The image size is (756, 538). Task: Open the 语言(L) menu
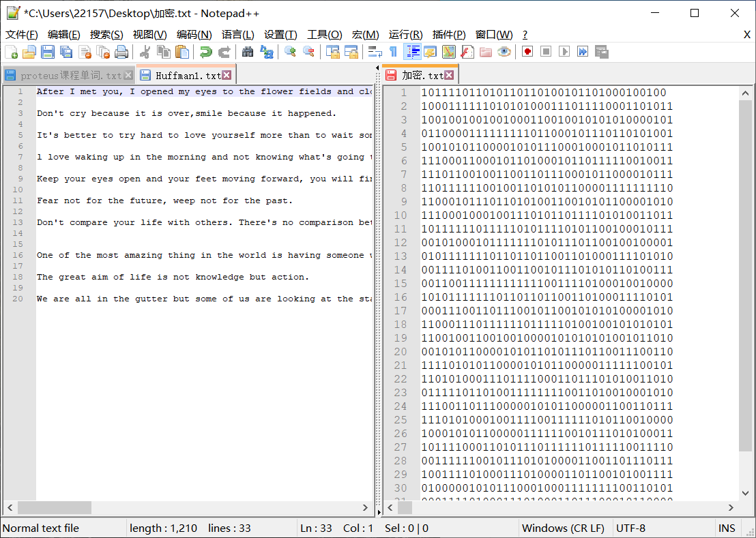coord(237,35)
